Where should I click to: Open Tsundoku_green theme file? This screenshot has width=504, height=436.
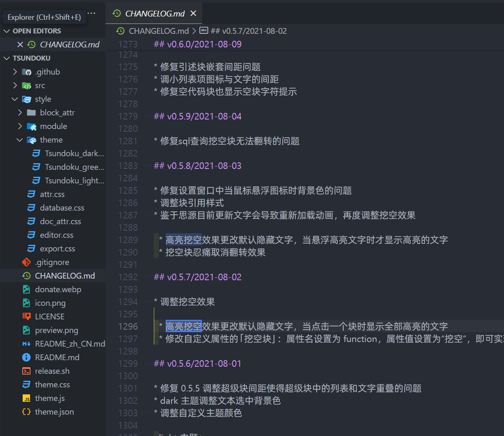point(74,167)
